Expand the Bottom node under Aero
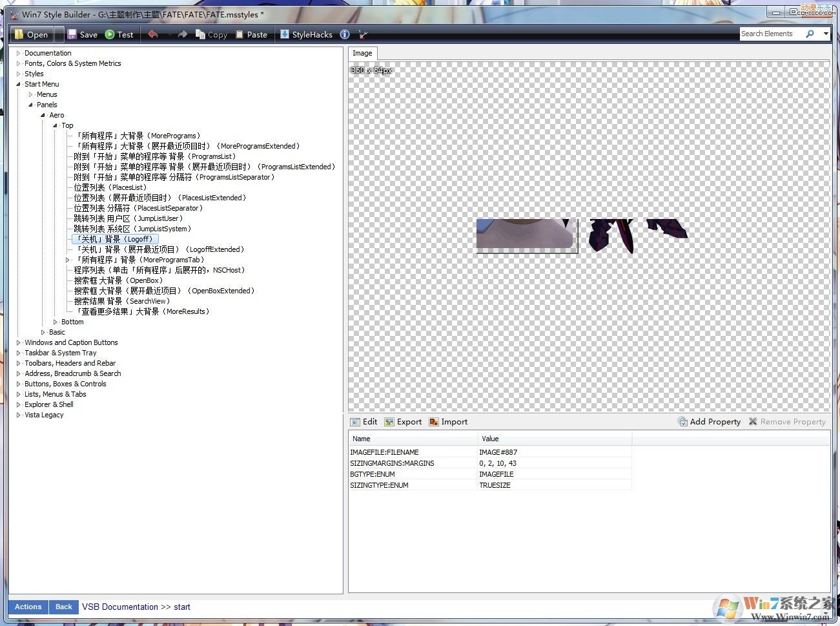Screen dimensions: 840x626 click(x=56, y=321)
